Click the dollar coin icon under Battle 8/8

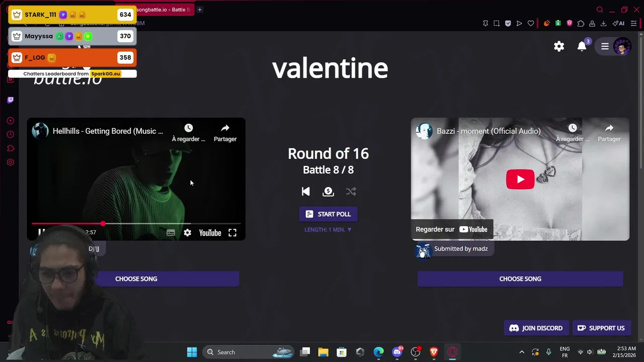tap(328, 192)
